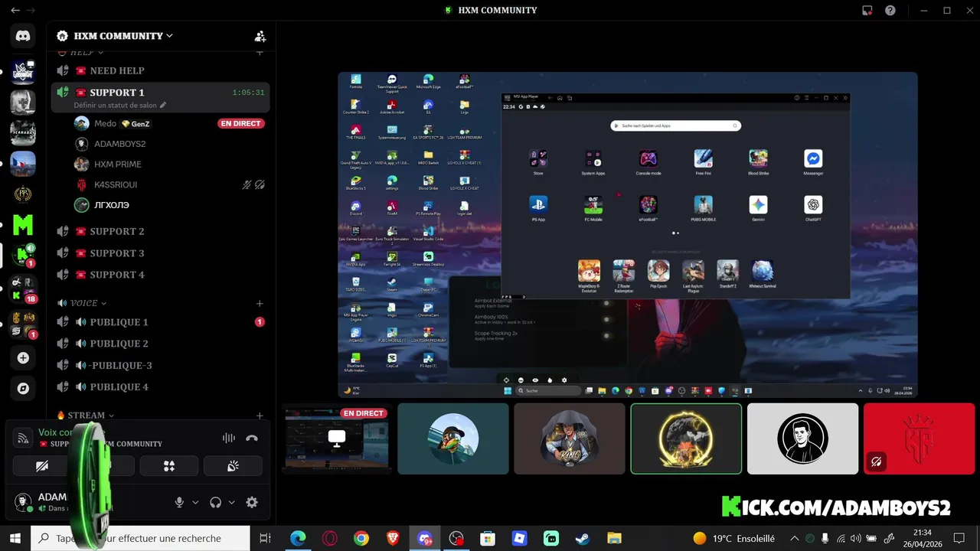980x551 pixels.
Task: Open Steam from the taskbar
Action: click(581, 539)
